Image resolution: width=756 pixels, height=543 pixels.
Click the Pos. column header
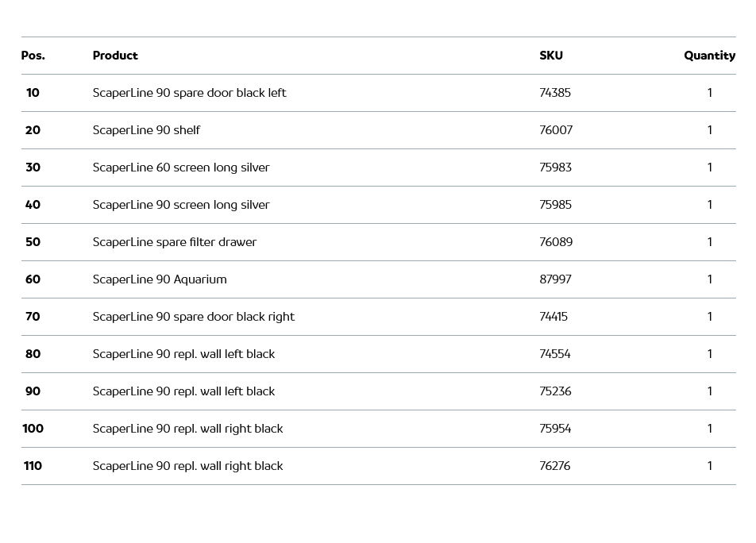tap(33, 56)
